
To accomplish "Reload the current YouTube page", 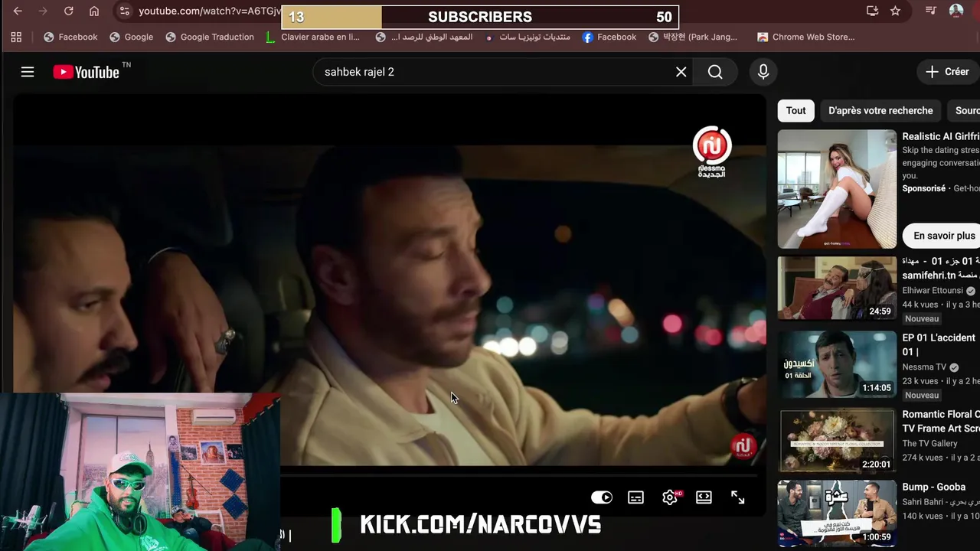I will (x=69, y=11).
